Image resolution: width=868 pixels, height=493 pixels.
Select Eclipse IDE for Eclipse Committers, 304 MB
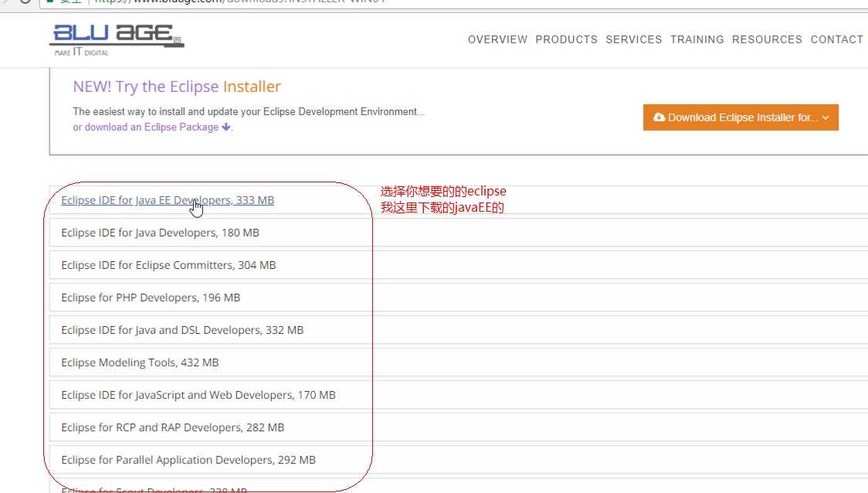[x=168, y=265]
